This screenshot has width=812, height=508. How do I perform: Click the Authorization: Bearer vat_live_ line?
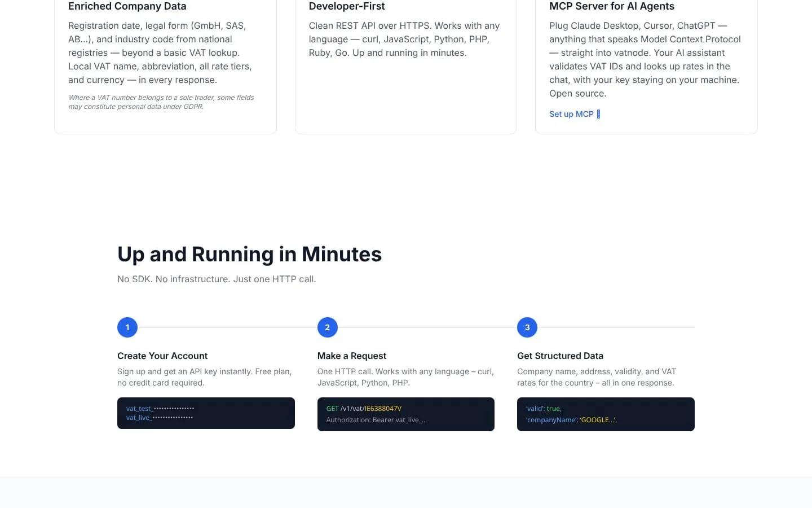click(x=377, y=420)
